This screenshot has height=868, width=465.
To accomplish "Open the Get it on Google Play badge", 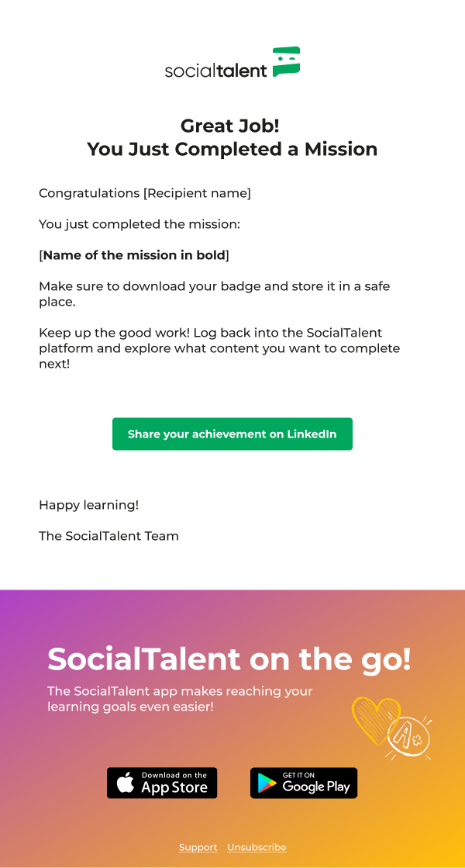I will [304, 783].
